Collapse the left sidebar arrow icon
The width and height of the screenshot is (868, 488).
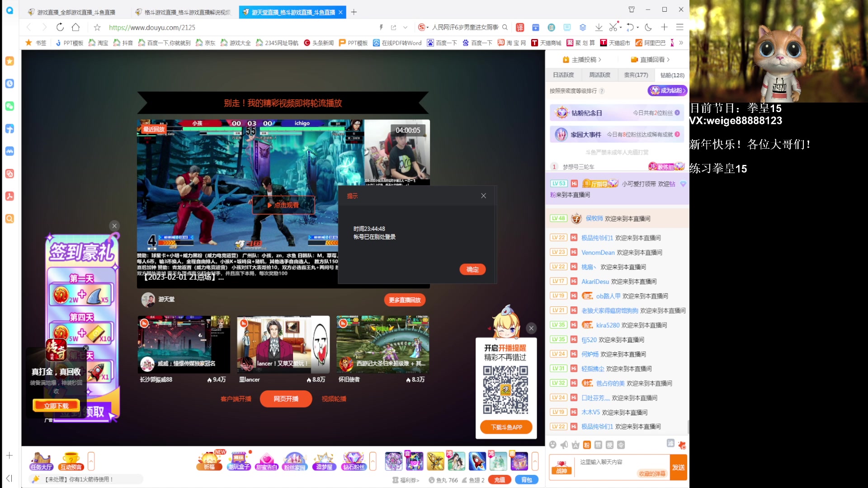coord(9,478)
